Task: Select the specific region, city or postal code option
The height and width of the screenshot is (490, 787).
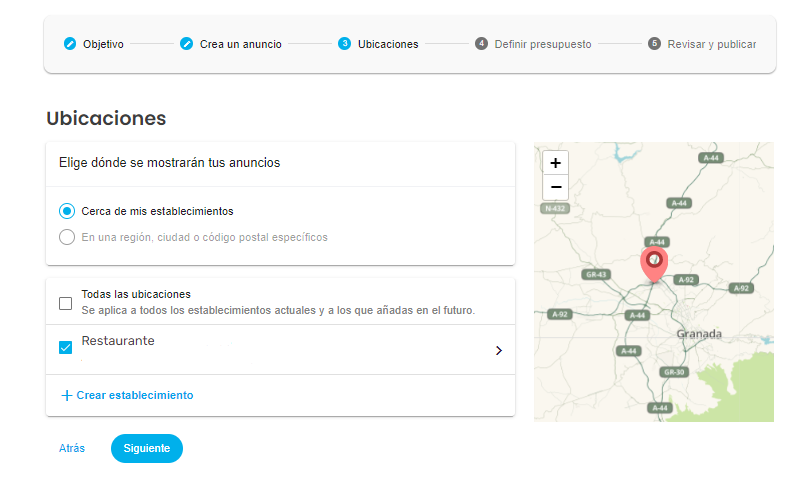Action: click(x=67, y=237)
